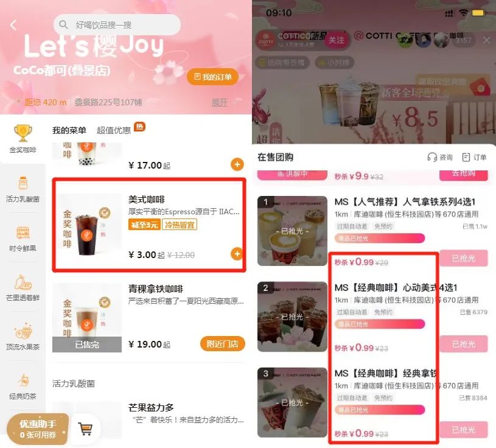
Task: Follow COTTI with the 关注 button
Action: (336, 40)
